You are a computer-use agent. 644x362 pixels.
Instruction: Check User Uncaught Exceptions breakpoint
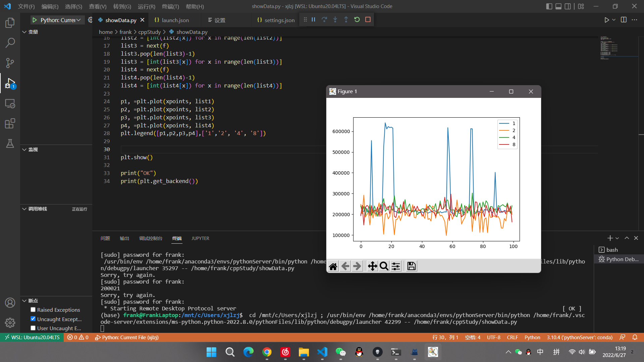point(33,328)
